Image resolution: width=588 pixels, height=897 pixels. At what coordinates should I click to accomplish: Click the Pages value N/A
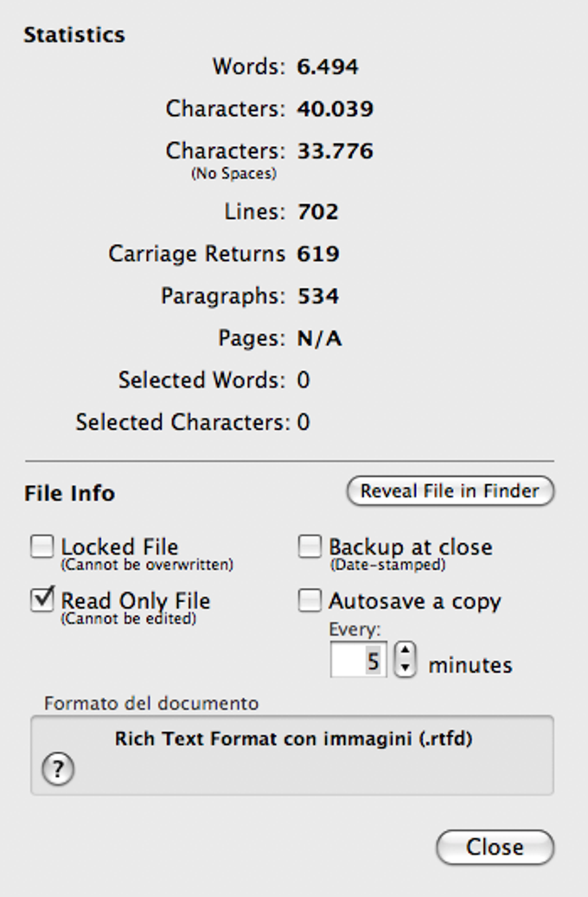pyautogui.click(x=319, y=339)
